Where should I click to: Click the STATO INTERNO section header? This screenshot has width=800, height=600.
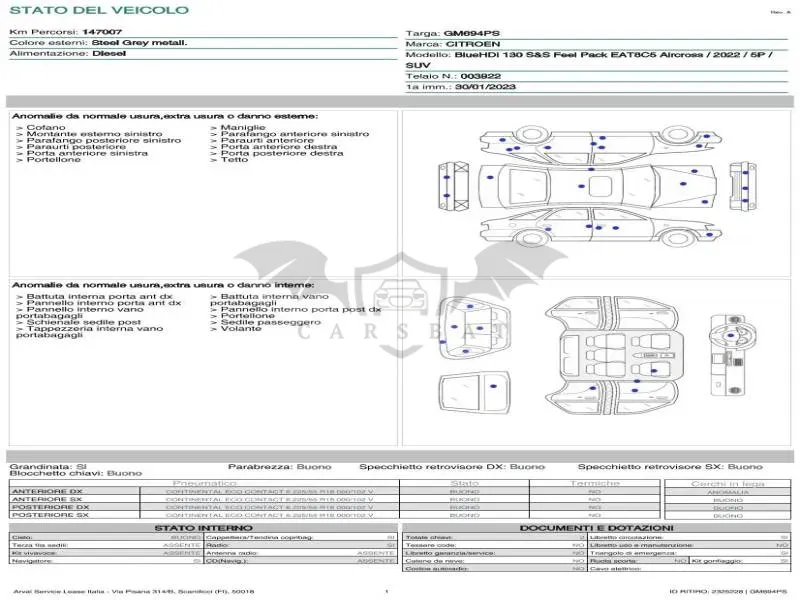(x=204, y=528)
